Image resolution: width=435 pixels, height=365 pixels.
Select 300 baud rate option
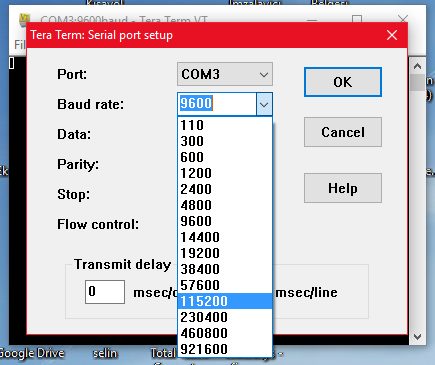click(x=225, y=141)
